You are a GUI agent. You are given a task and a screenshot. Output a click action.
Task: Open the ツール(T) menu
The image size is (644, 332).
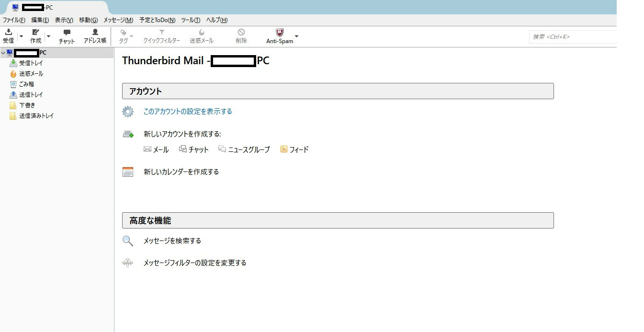(x=191, y=20)
